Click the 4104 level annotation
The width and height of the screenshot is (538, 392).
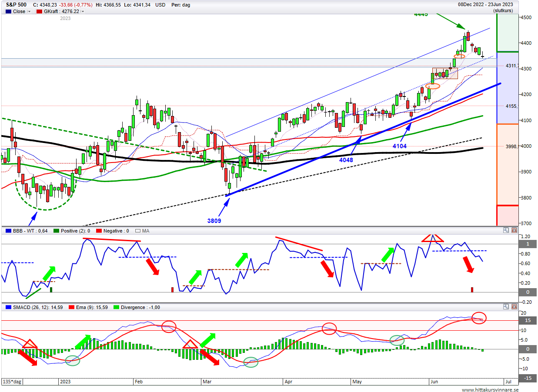(x=399, y=146)
